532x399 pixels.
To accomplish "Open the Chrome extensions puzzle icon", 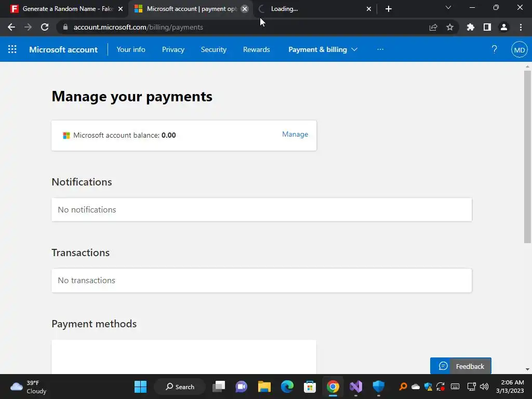I will click(x=471, y=27).
